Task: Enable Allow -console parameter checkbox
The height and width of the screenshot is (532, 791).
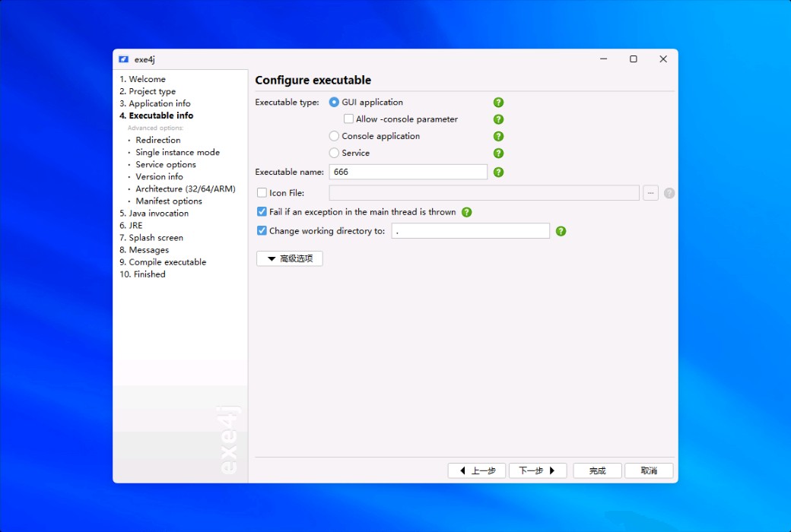Action: pos(348,119)
